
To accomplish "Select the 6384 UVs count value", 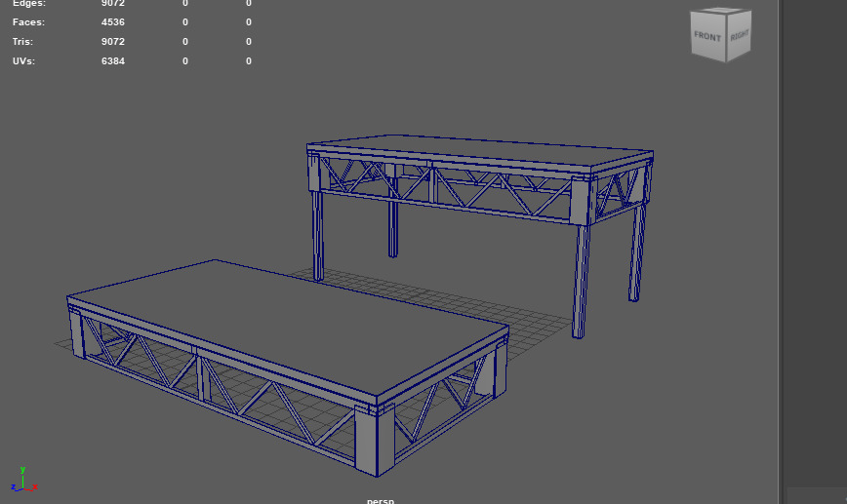I will pos(113,61).
